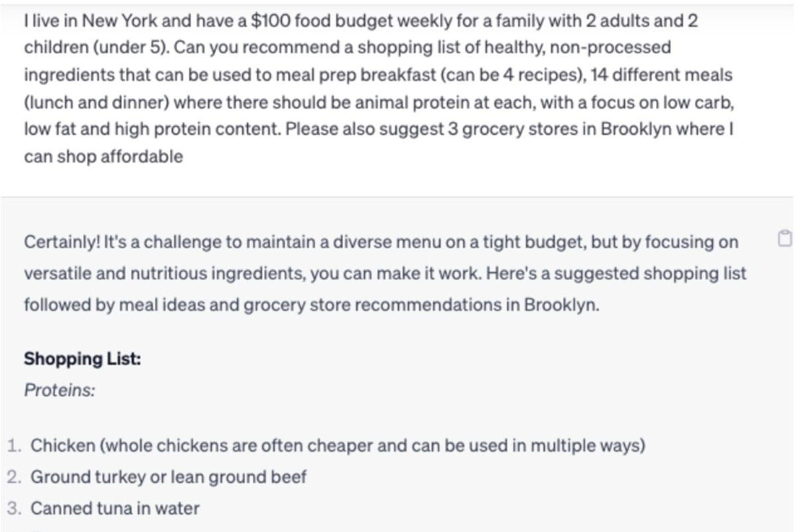Select list item 'Canned tuna in water'
The height and width of the screenshot is (532, 796).
point(115,509)
